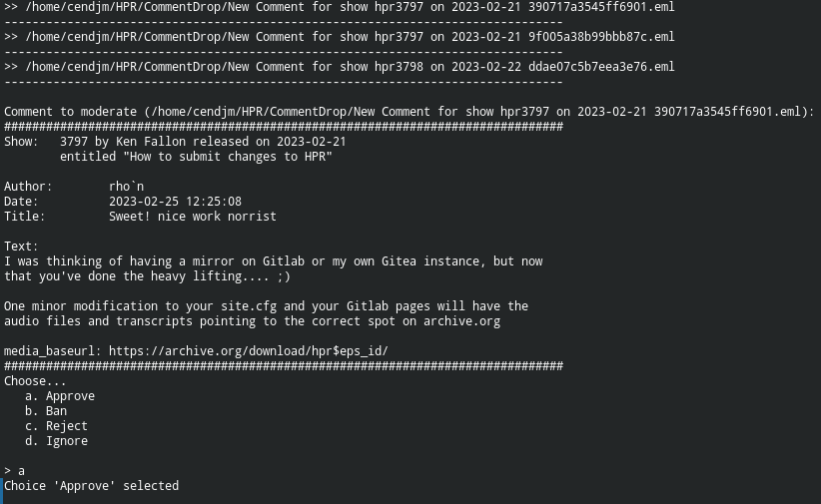This screenshot has height=504, width=821.
Task: Click the 'Text:' label
Action: point(21,247)
